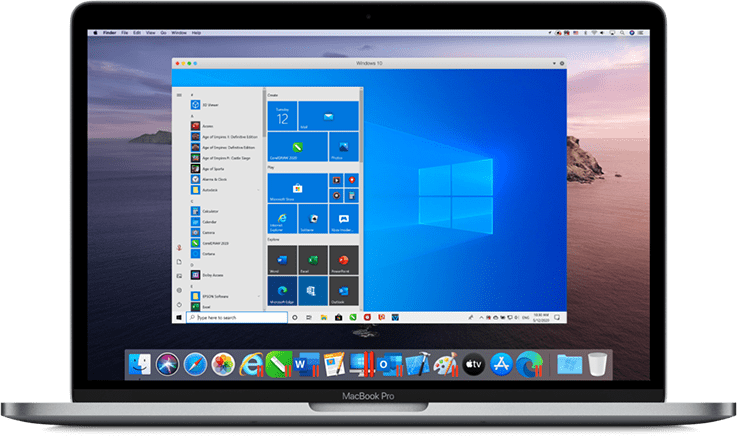Open Apple TV from the Dock
Viewport: 737px width, 437px height.
click(474, 364)
